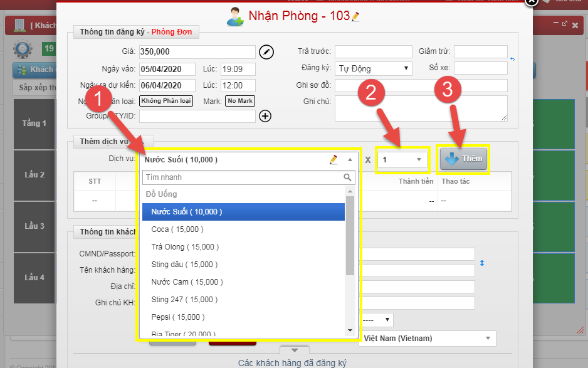Image resolution: width=588 pixels, height=368 pixels.
Task: Click the plus icon next to Group/CTY/ID
Action: pyautogui.click(x=265, y=116)
